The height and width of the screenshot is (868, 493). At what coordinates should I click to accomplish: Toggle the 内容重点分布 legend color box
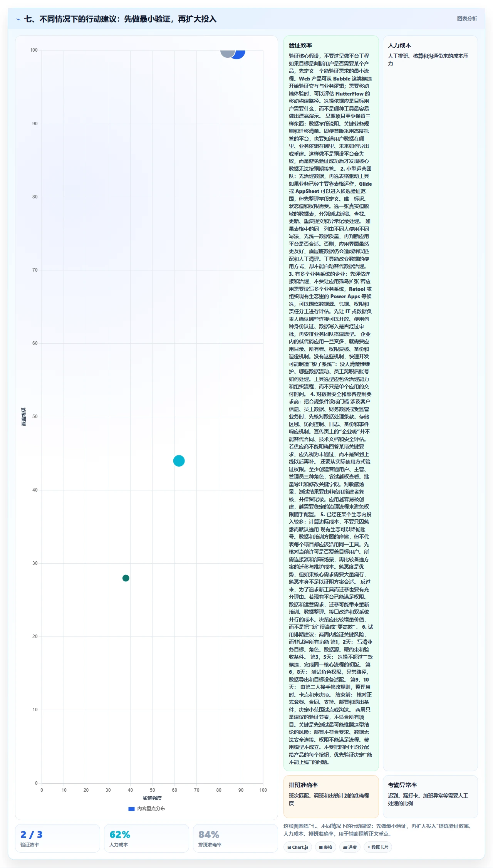131,809
